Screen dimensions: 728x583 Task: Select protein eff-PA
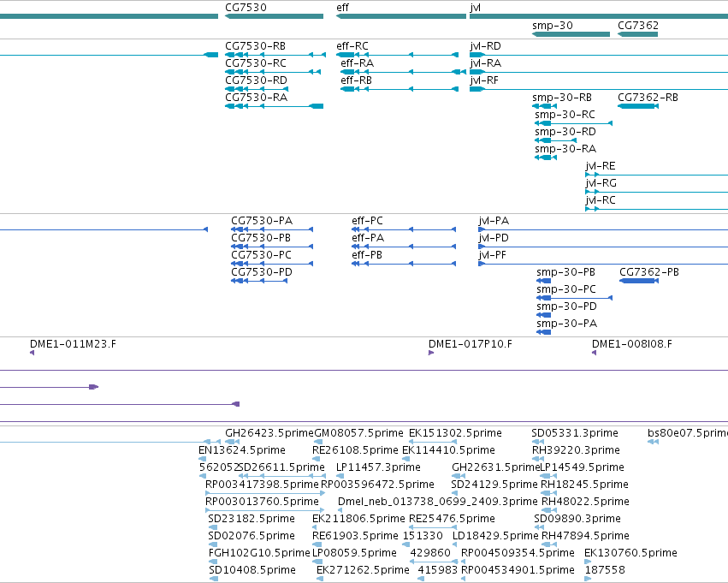404,247
